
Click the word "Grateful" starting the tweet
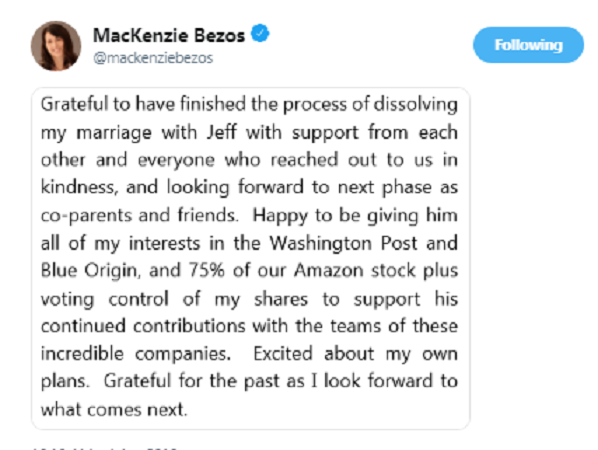(75, 104)
